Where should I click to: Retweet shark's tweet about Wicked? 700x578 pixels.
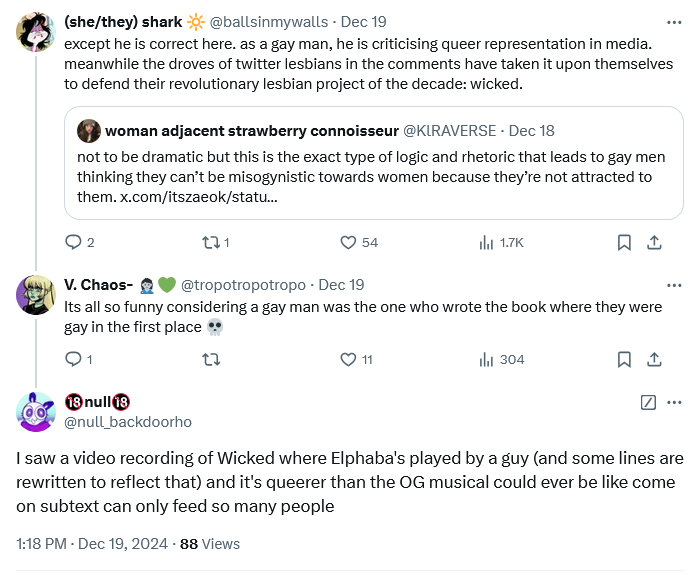coord(211,242)
